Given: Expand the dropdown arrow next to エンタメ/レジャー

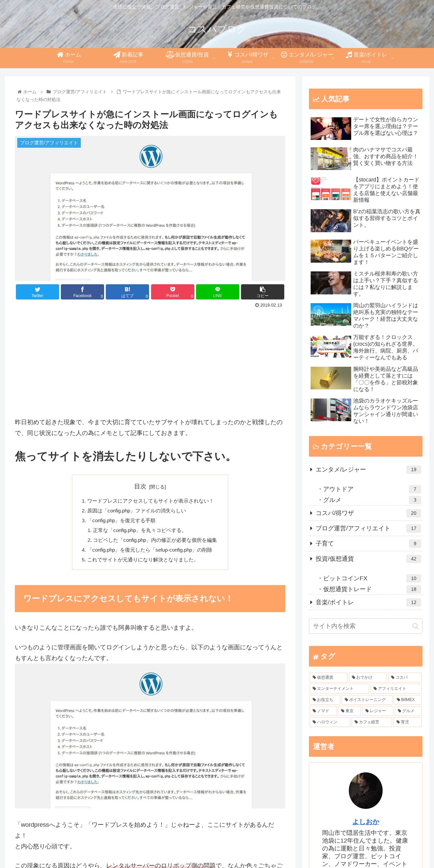Looking at the screenshot, I should pos(333,58).
